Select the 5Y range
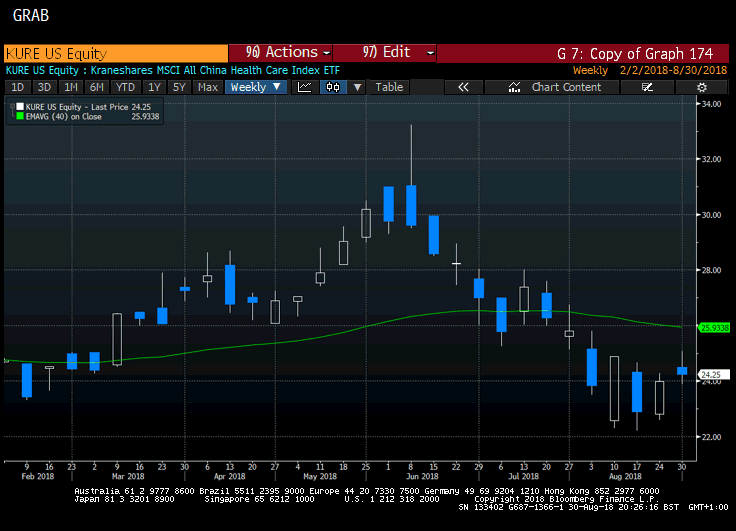The height and width of the screenshot is (531, 736). [179, 87]
